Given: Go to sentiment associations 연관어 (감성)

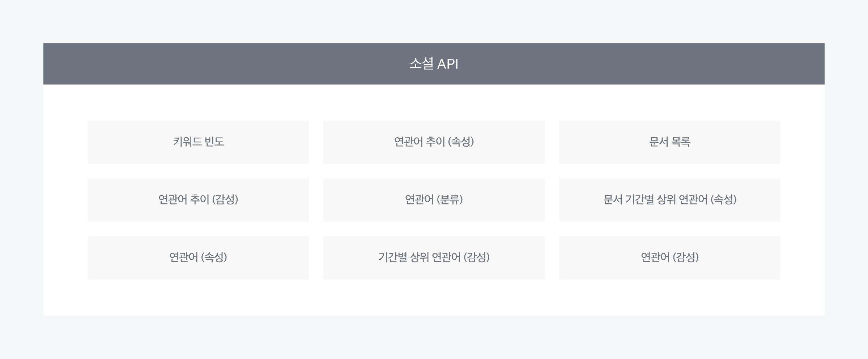Looking at the screenshot, I should pos(669,258).
